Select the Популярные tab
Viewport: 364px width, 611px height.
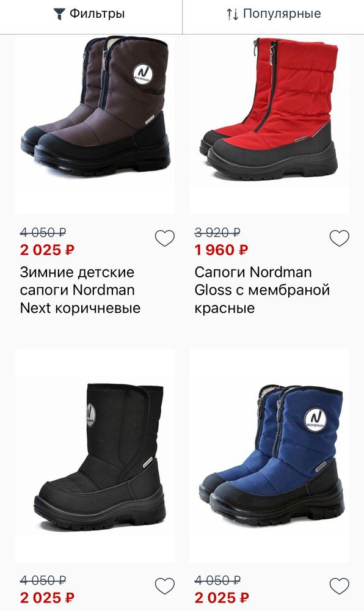(x=272, y=13)
